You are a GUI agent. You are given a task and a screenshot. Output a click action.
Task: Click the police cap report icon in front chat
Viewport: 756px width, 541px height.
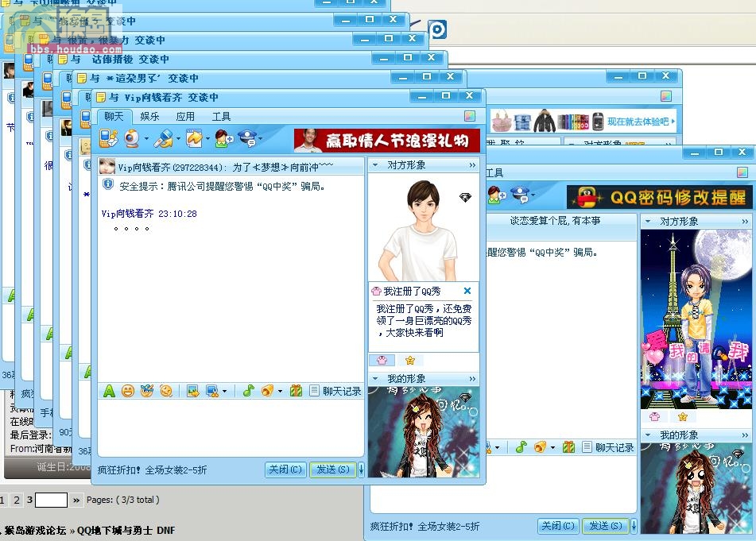pos(248,138)
